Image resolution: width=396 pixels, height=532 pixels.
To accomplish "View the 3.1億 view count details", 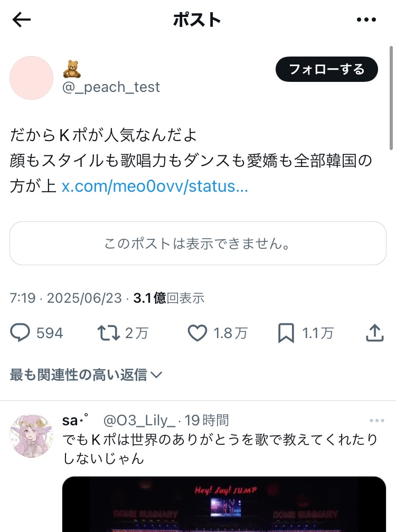I will [x=169, y=298].
